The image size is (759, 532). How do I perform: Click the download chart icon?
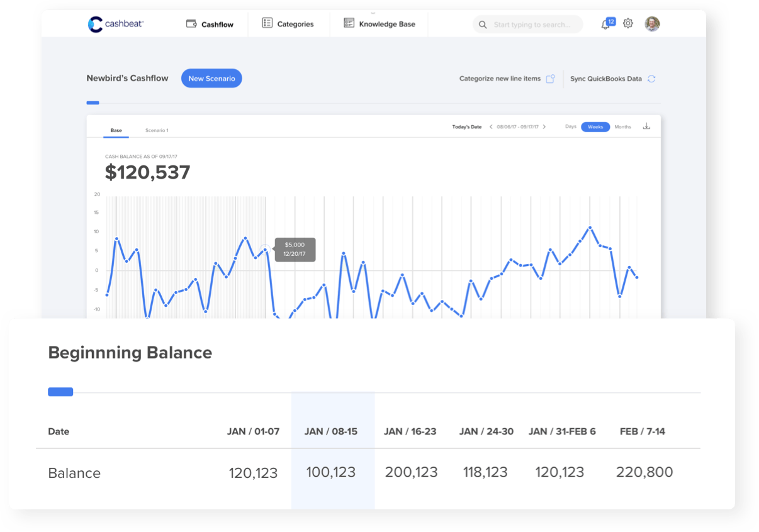(646, 126)
